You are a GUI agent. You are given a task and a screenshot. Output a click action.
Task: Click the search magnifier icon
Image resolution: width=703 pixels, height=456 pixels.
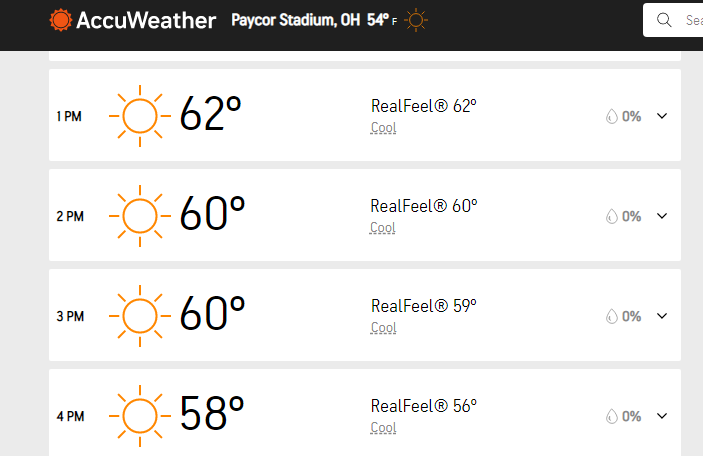point(664,20)
